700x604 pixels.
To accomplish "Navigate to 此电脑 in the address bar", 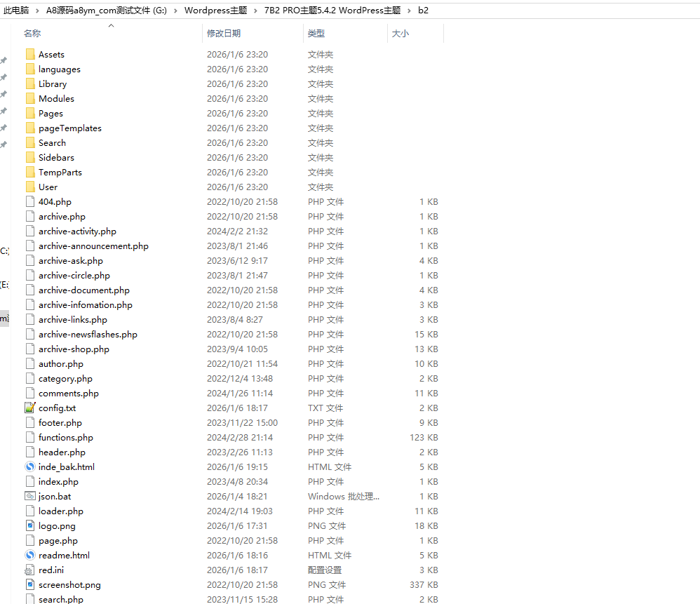I will pos(16,11).
